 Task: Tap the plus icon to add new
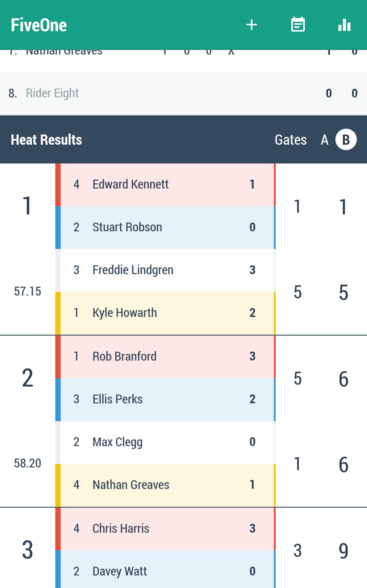click(251, 25)
